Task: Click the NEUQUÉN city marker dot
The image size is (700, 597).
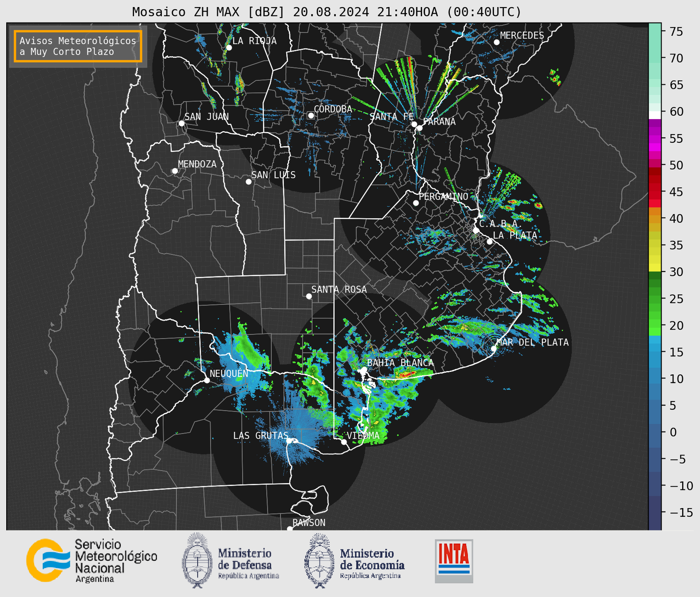Action: 207,380
